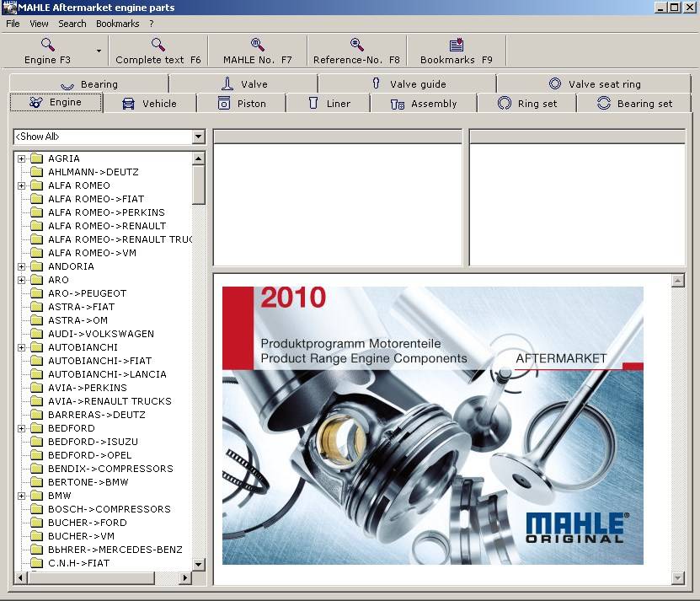700x601 pixels.
Task: Click the tree horizontal scrollbar thumb
Action: coord(91,577)
